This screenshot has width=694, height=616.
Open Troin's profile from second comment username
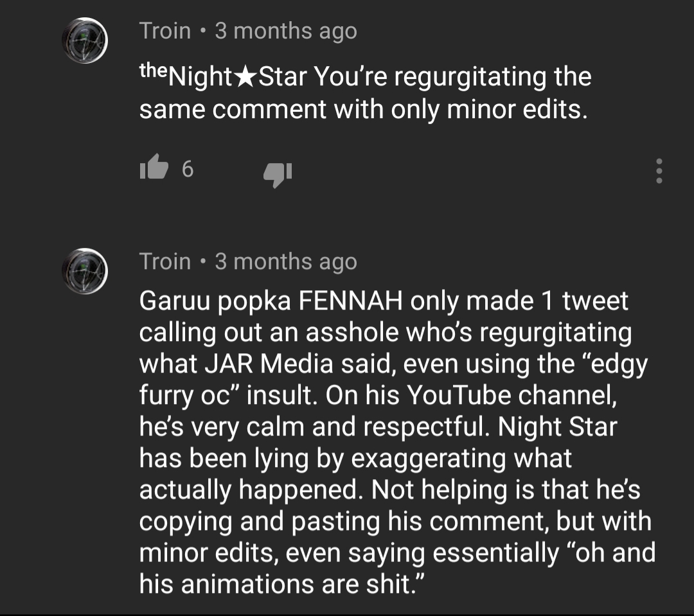coord(165,261)
